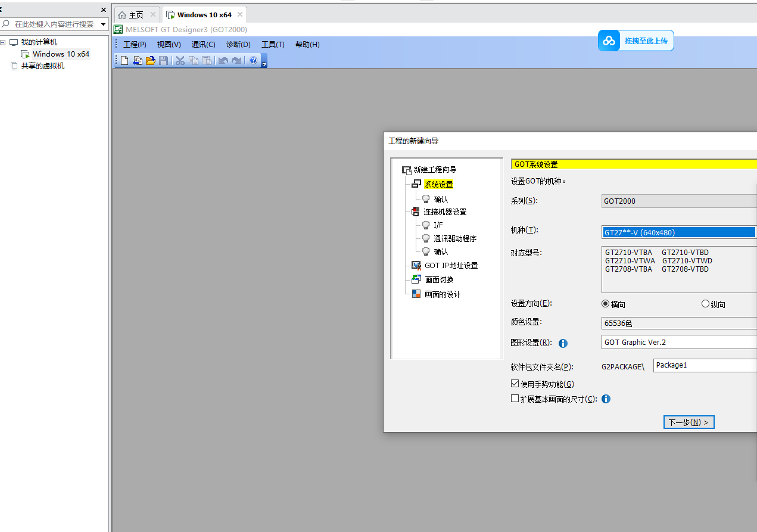The height and width of the screenshot is (532, 757).
Task: Open the 图形设置 GOT Graphic Ver.2 dropdown
Action: point(679,343)
